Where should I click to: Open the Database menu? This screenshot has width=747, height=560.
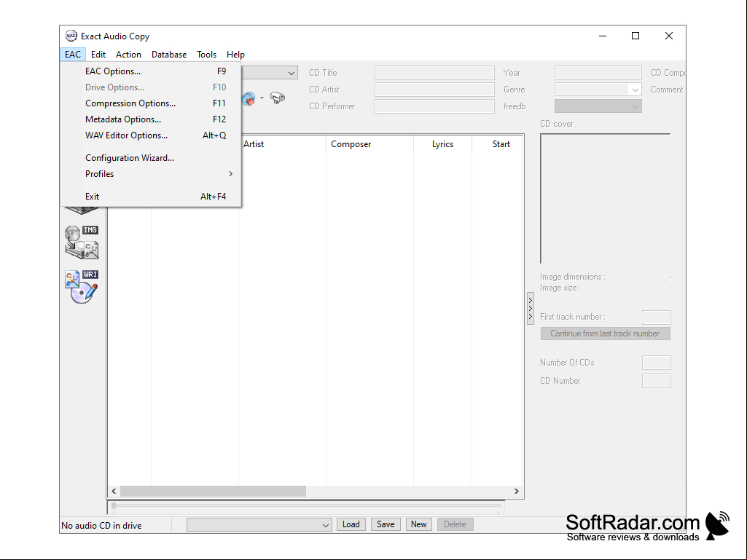pyautogui.click(x=169, y=55)
